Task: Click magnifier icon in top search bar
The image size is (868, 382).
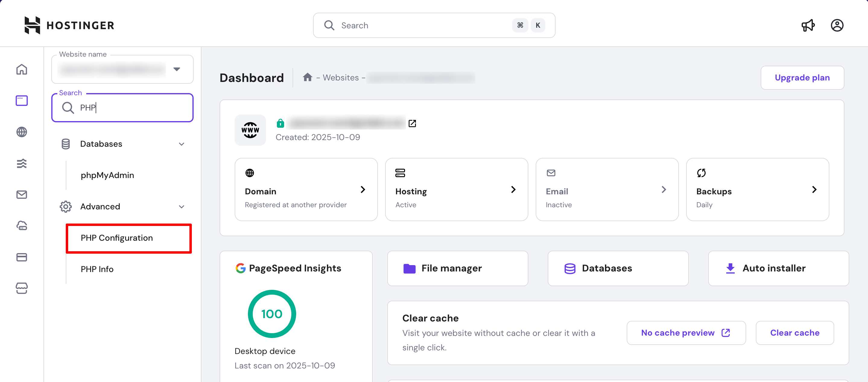Action: coord(329,25)
